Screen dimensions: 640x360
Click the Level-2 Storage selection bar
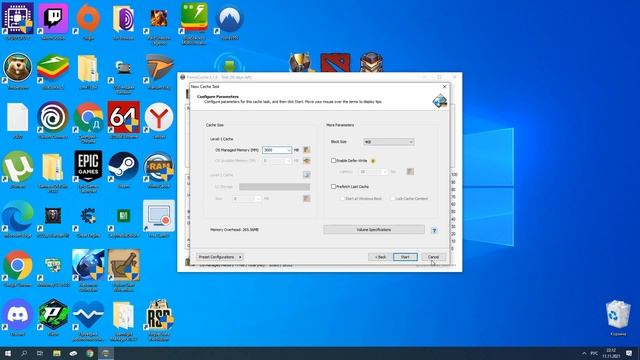274,187
